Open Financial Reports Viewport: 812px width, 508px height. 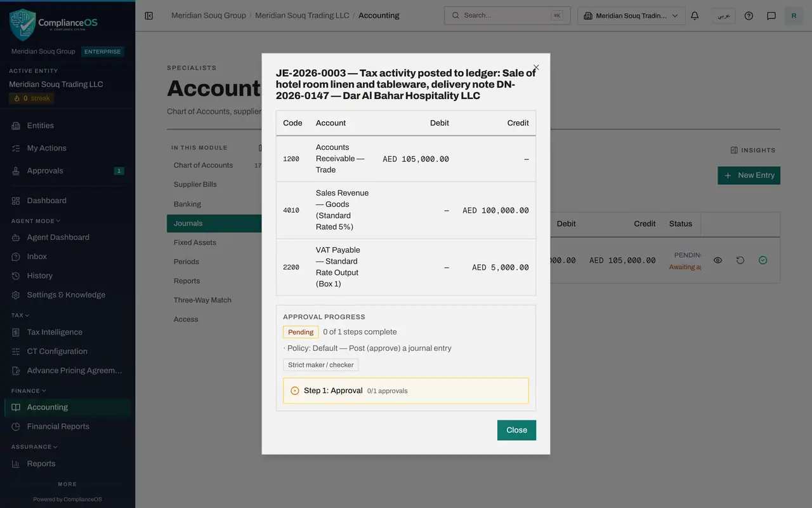(x=67, y=426)
